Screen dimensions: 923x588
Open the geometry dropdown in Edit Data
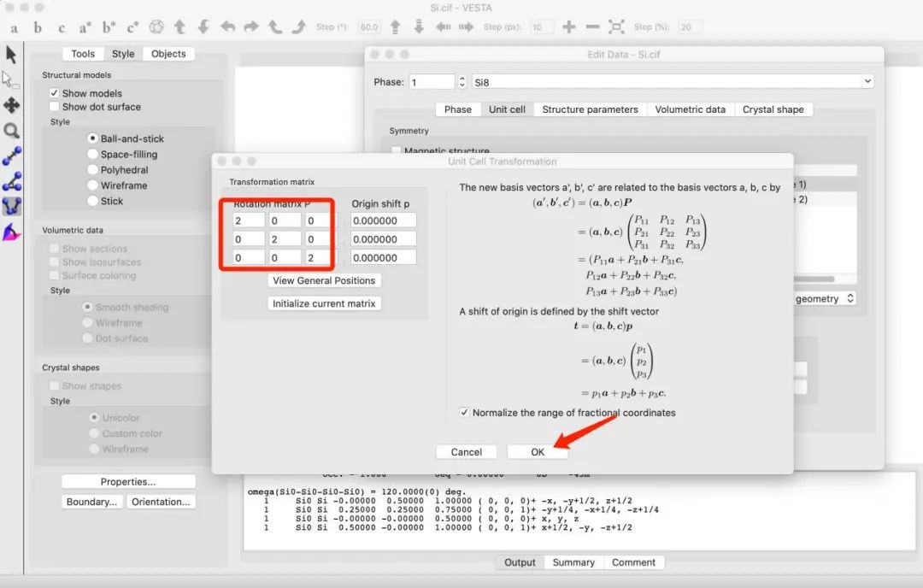[825, 298]
